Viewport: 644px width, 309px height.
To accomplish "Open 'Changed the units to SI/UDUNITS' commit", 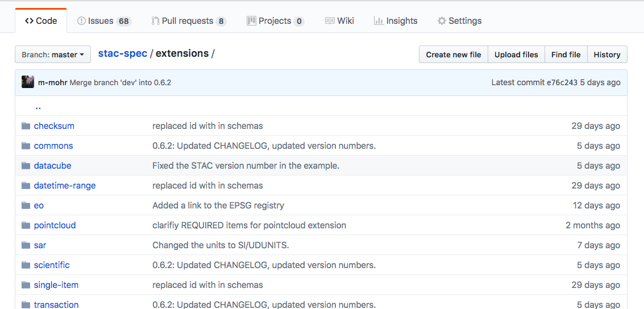I will point(221,245).
